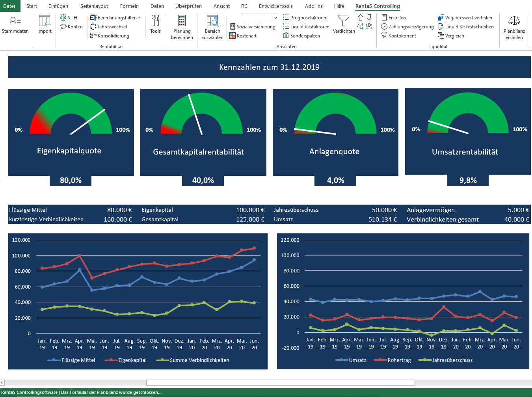Viewport: 532px width, 397px height.
Task: Click the Verdichten funnel icon
Action: click(x=344, y=21)
